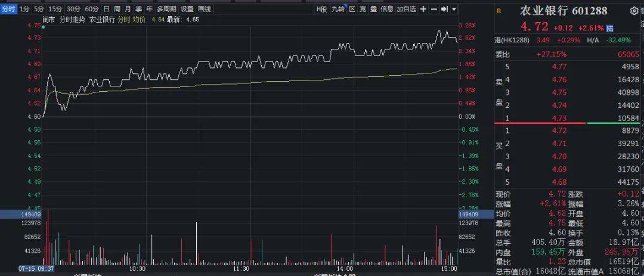
Task: Click the 分时走势 chart title label
Action: point(73,19)
